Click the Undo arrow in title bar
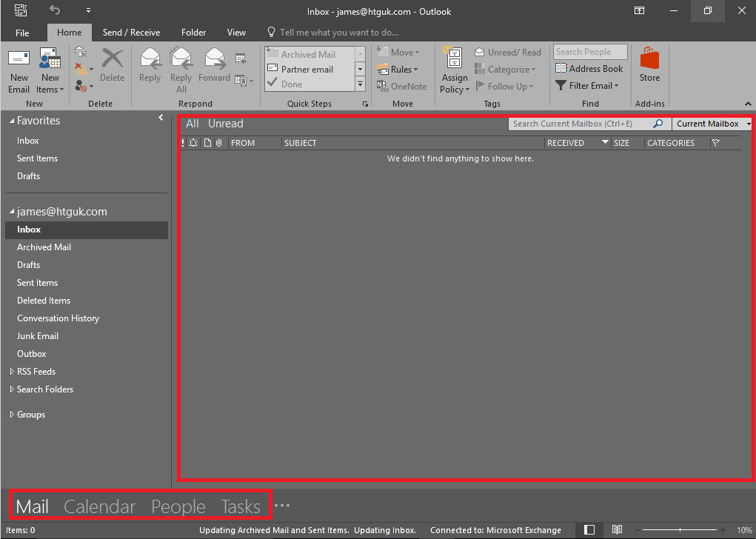Screen dimensions: 756x539 [55, 10]
